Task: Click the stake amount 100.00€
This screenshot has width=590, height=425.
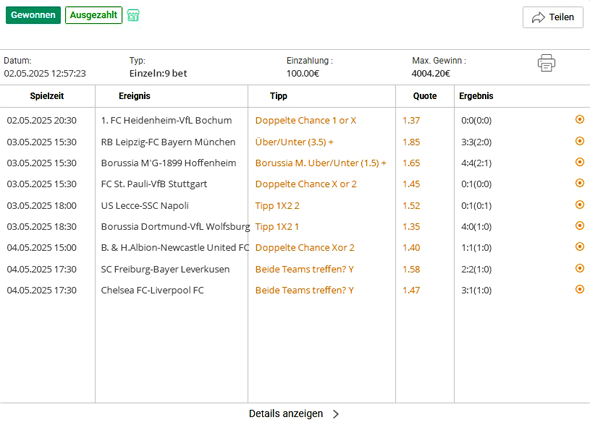Action: pos(303,73)
